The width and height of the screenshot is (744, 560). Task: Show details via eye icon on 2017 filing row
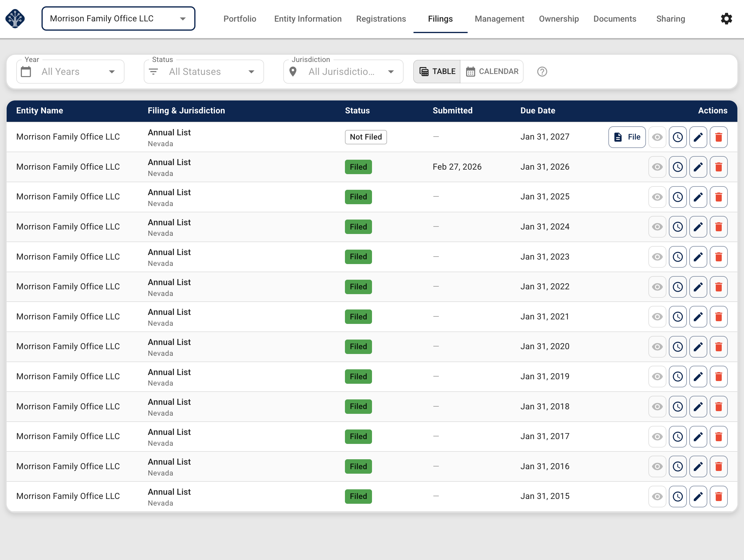(x=657, y=436)
